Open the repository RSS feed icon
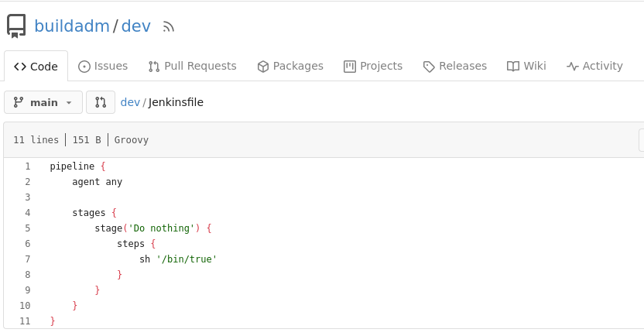644x336 pixels. coord(169,26)
